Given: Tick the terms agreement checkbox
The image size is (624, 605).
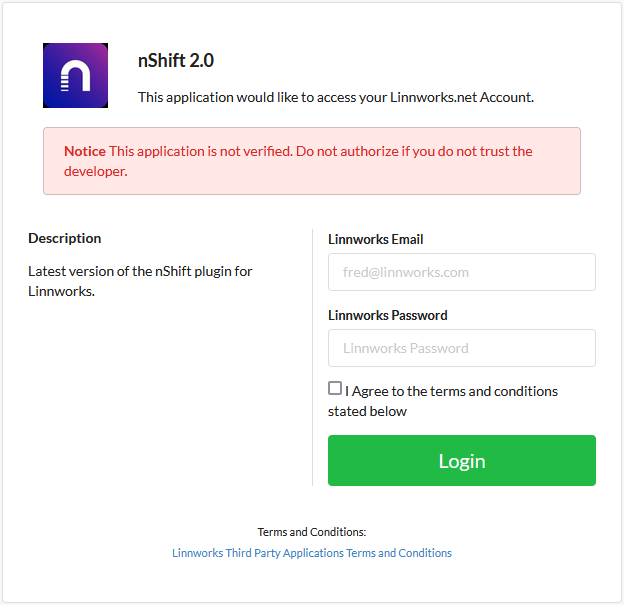Looking at the screenshot, I should [x=335, y=389].
